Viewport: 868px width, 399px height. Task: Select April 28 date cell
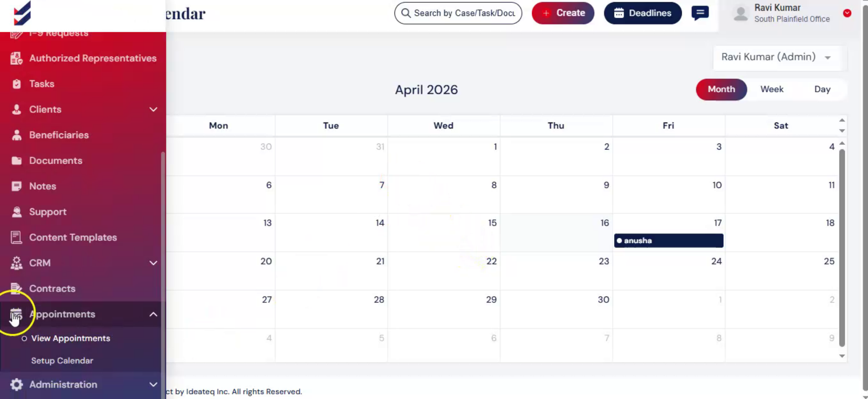(331, 309)
